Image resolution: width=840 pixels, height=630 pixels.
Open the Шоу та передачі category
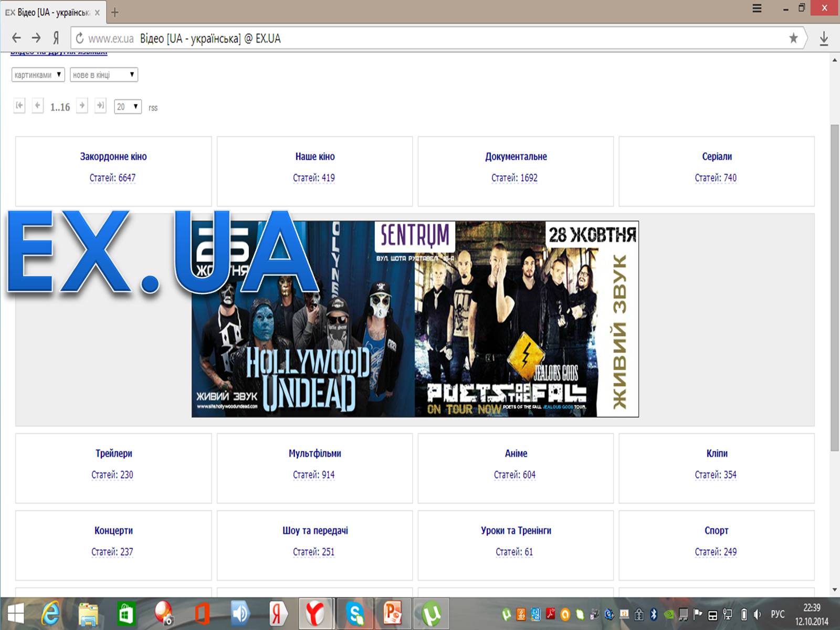point(315,531)
